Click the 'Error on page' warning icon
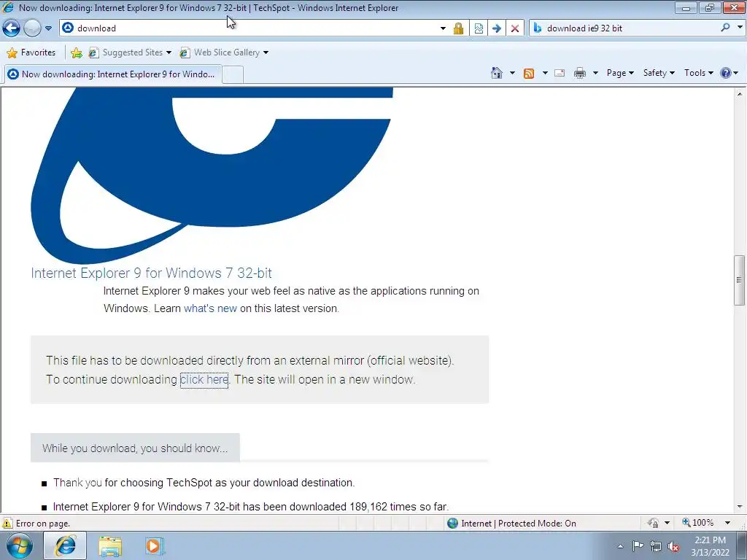This screenshot has height=560, width=747. [x=7, y=523]
